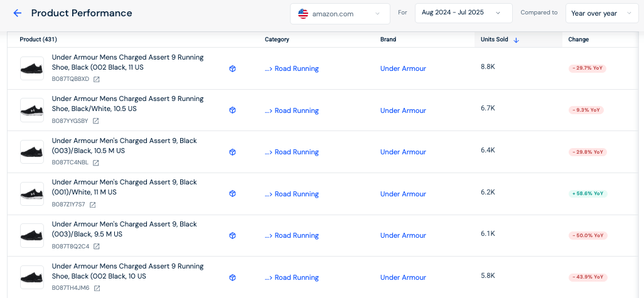644x298 pixels.
Task: Sort by Units Sold arrow icon
Action: coord(517,40)
